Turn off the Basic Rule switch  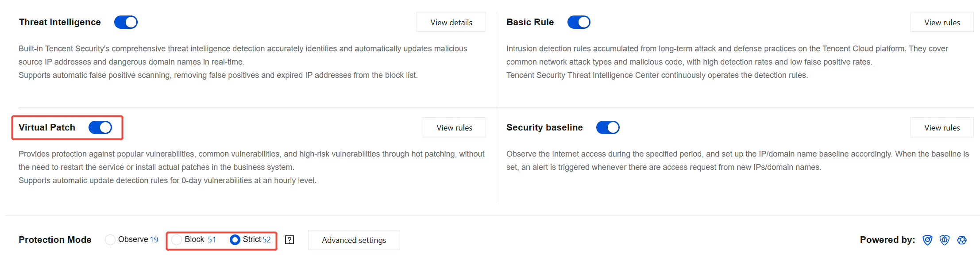coord(579,22)
